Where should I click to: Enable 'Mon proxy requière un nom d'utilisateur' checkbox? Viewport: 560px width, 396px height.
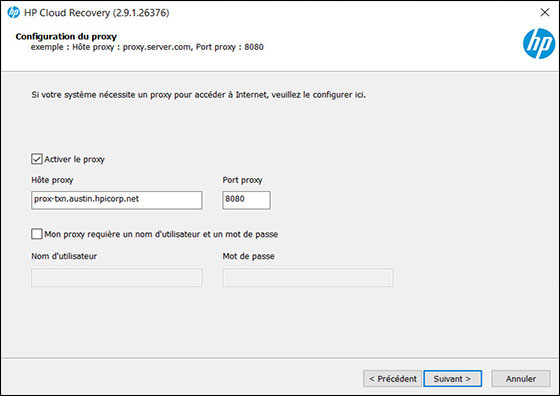tap(37, 234)
